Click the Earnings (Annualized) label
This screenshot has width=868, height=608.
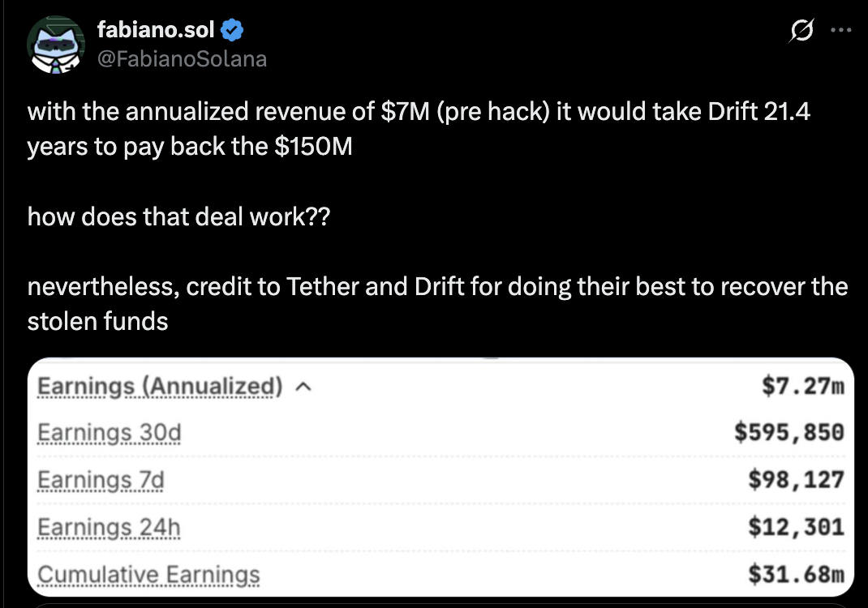pyautogui.click(x=160, y=387)
